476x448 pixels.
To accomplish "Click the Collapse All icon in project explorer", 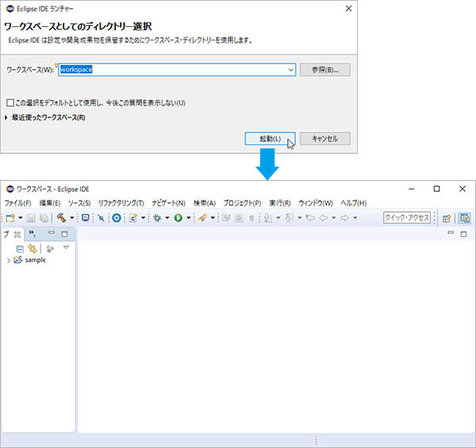I will 20,249.
